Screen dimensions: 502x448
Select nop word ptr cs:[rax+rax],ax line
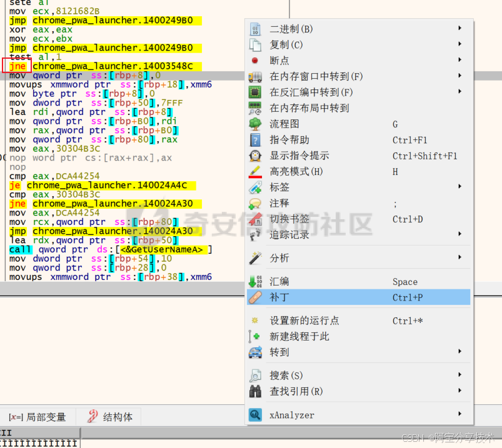(91, 157)
